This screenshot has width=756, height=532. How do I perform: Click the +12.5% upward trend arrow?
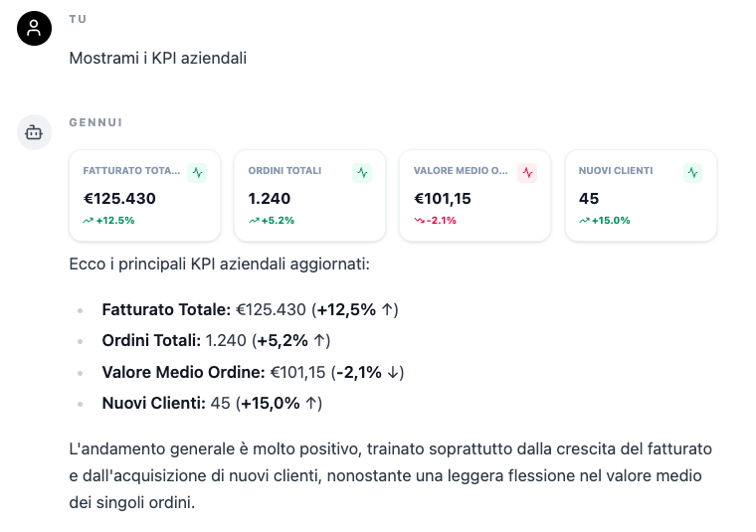(x=89, y=220)
